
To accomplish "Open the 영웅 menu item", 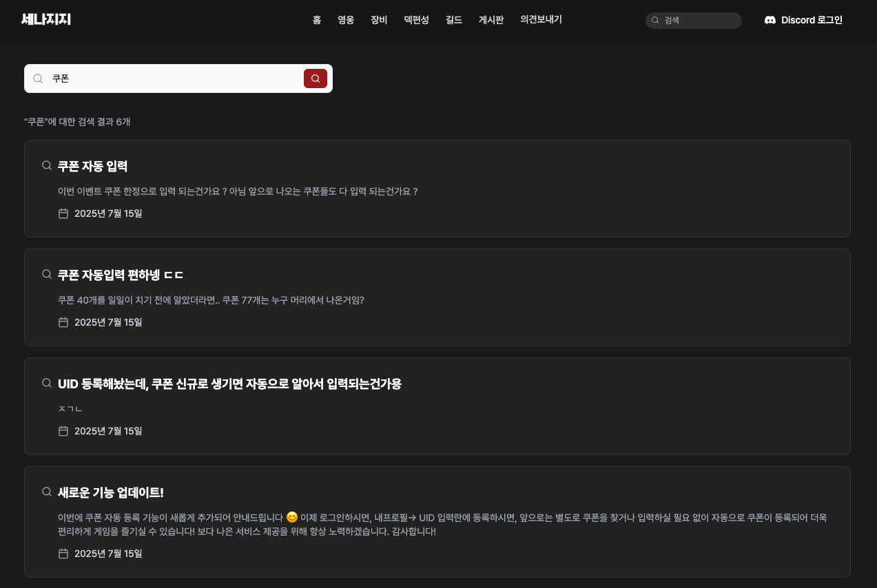I will 346,20.
